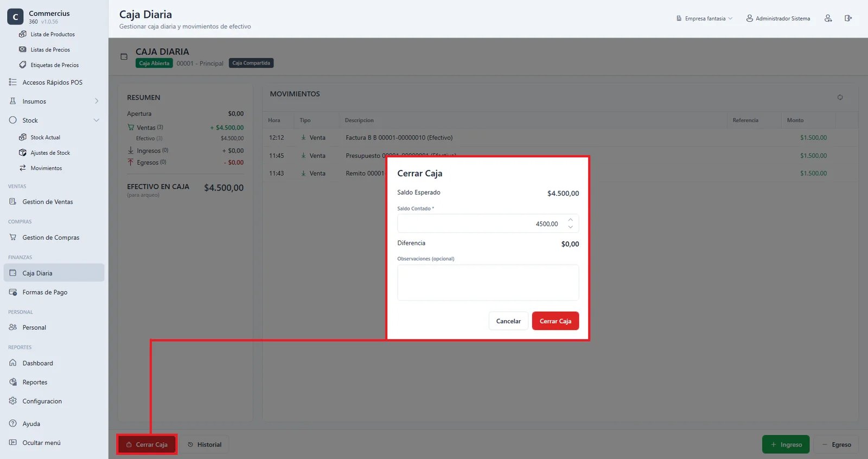This screenshot has height=459, width=868.
Task: Click the green Ingreso button
Action: [x=786, y=444]
